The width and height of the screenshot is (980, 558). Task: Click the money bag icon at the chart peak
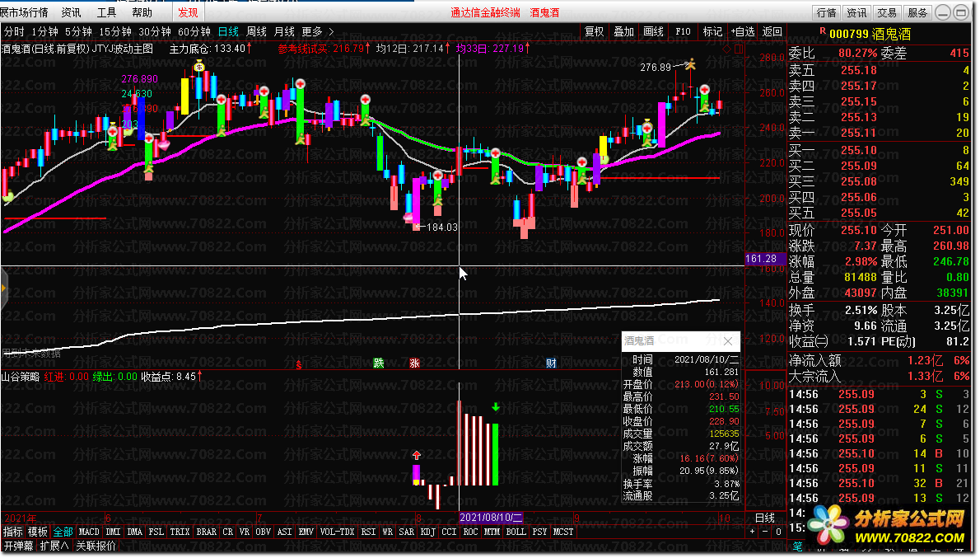pos(198,66)
